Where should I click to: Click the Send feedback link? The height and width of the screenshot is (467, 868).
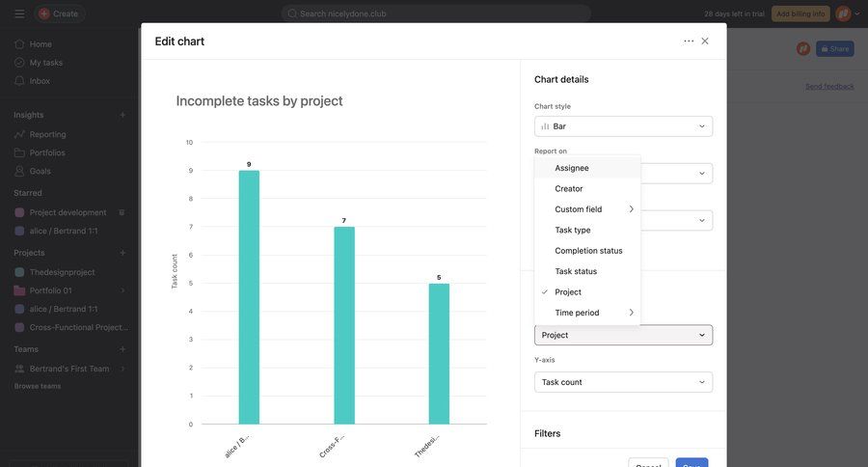tap(829, 87)
